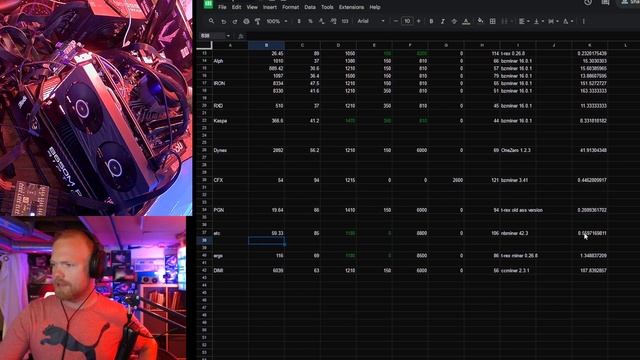This screenshot has height=360, width=640.
Task: Open the Google Sheets home logo
Action: [x=208, y=4]
